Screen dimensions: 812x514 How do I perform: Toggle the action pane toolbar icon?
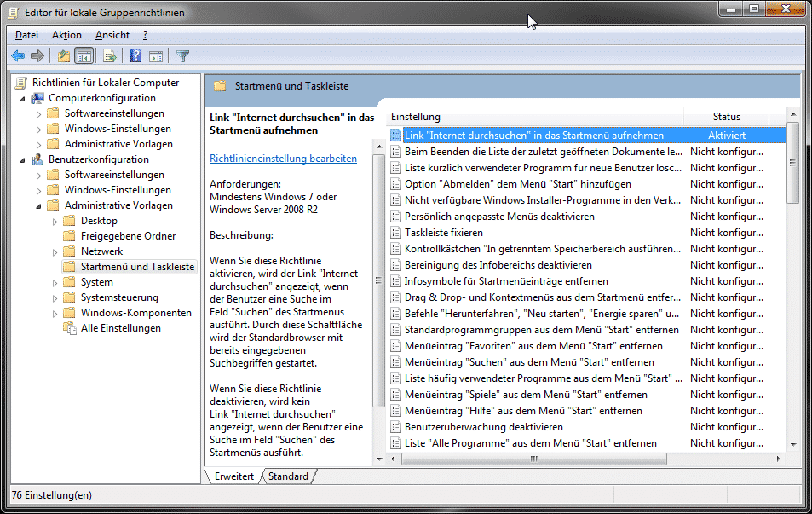pyautogui.click(x=156, y=56)
